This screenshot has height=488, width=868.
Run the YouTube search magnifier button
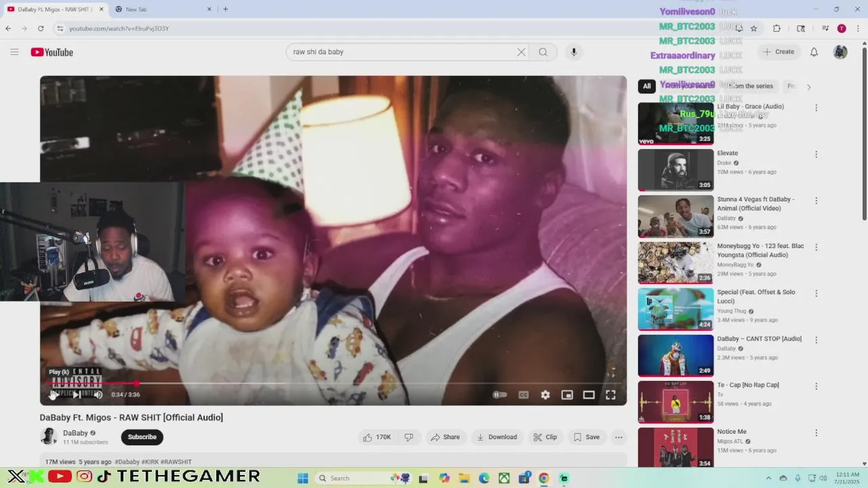543,52
